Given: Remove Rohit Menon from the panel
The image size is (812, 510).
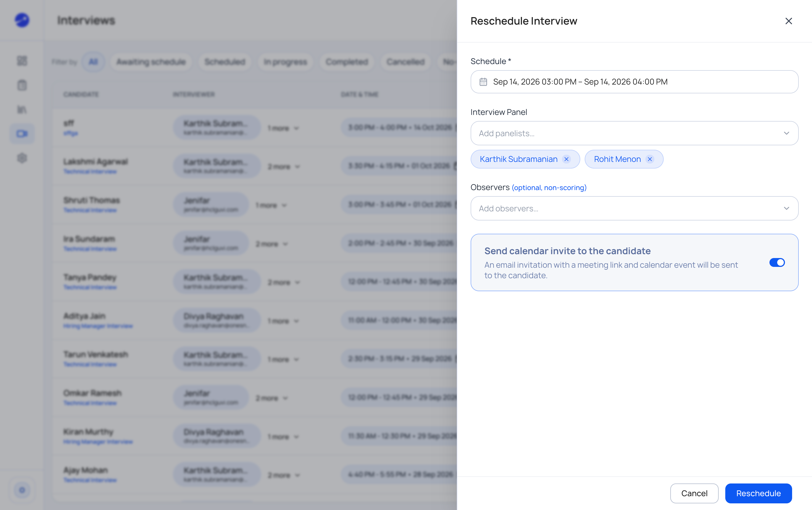Looking at the screenshot, I should point(650,159).
